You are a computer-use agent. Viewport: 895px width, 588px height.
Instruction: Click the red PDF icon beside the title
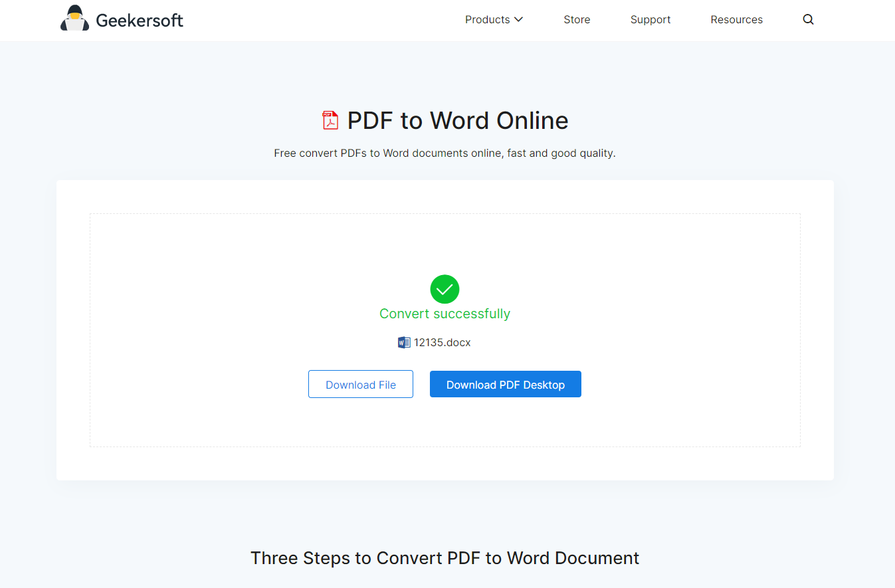click(x=330, y=120)
